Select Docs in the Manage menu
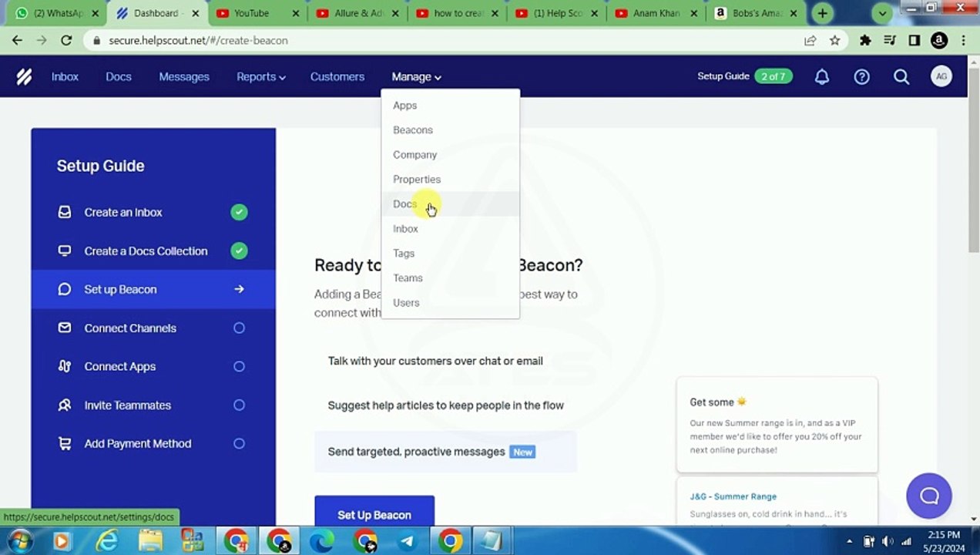The width and height of the screenshot is (980, 555). coord(451,203)
